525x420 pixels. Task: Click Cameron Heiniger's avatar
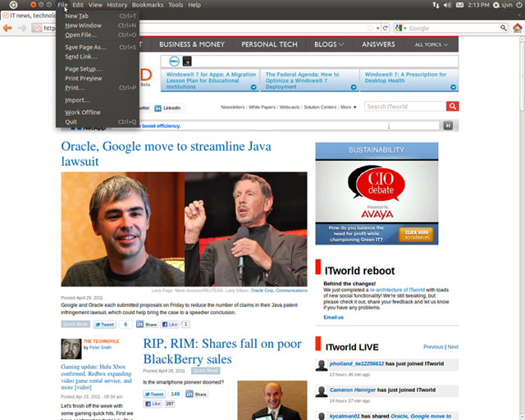pyautogui.click(x=322, y=391)
